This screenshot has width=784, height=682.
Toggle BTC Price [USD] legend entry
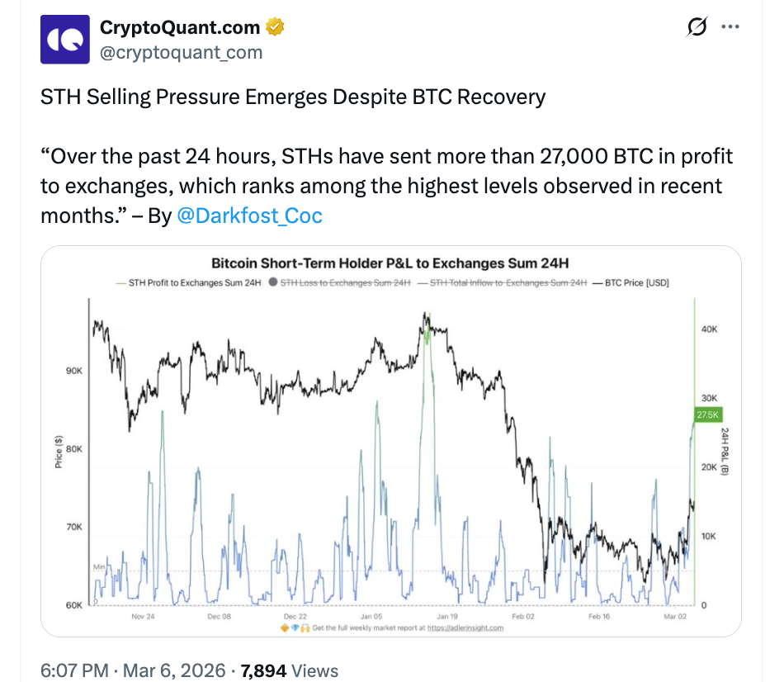(631, 283)
